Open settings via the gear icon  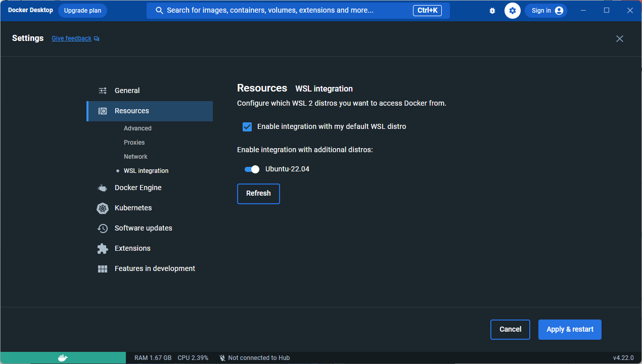tap(513, 11)
